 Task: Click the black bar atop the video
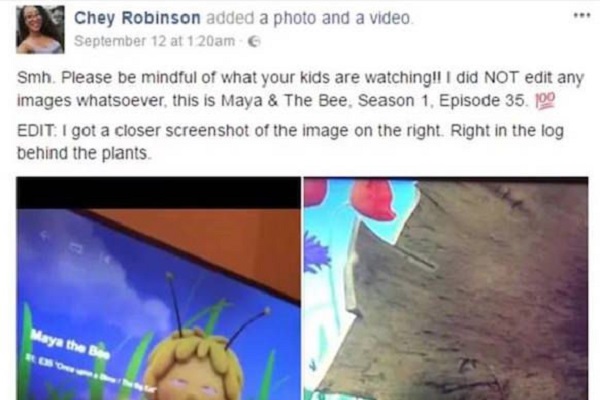tap(158, 193)
